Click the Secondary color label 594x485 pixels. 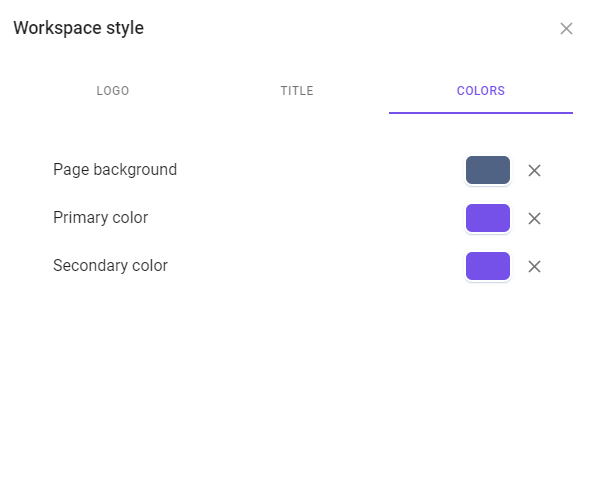tap(110, 266)
